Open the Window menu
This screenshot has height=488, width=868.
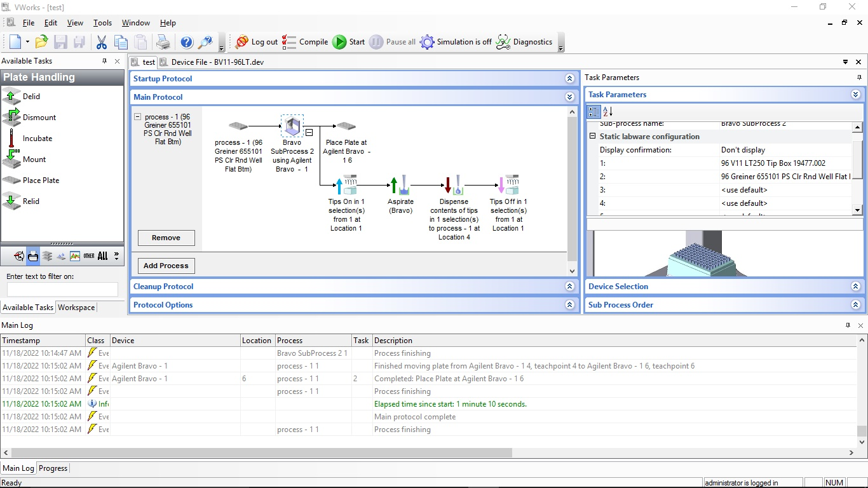[x=135, y=23]
